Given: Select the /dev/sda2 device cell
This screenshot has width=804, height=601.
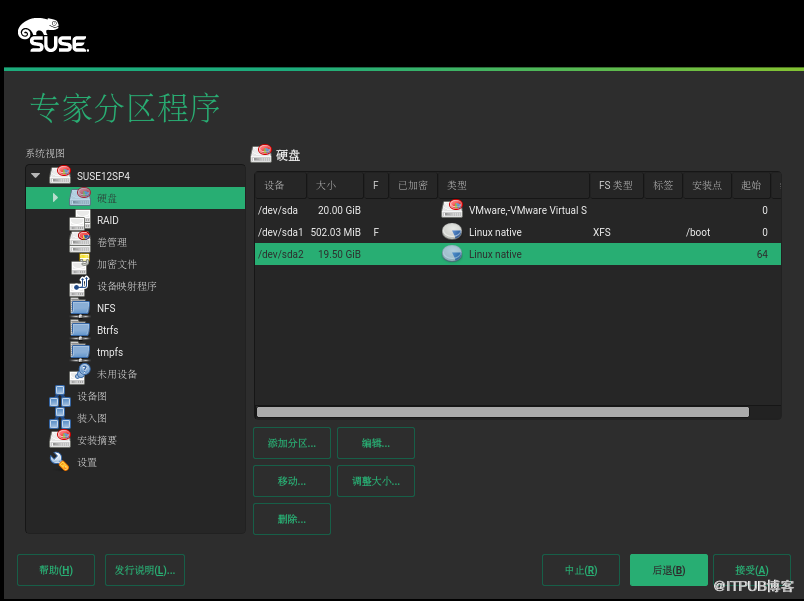Looking at the screenshot, I should pos(280,254).
